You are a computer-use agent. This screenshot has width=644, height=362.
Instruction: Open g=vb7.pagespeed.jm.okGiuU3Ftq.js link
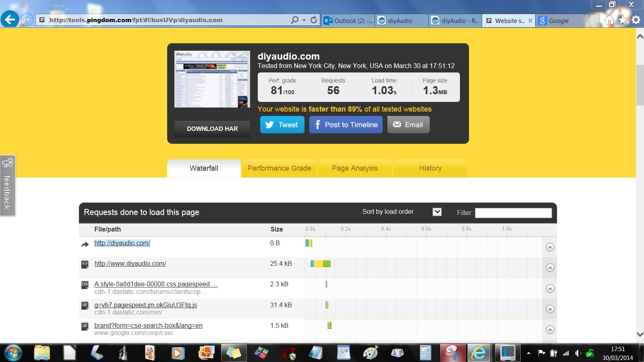(145, 305)
